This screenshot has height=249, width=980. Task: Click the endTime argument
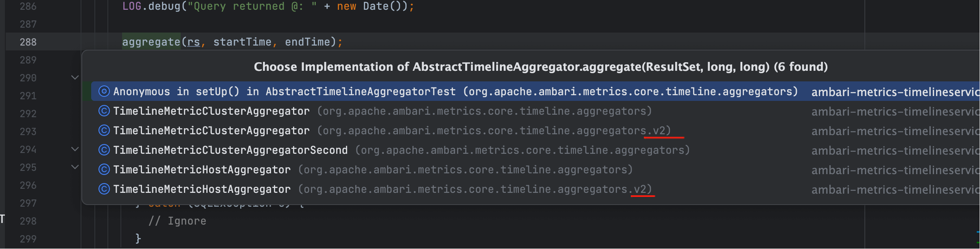(x=307, y=42)
